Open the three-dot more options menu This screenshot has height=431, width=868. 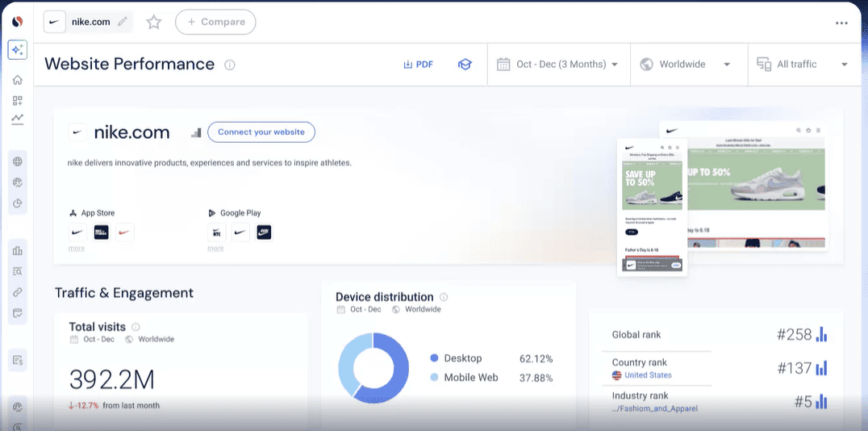841,23
